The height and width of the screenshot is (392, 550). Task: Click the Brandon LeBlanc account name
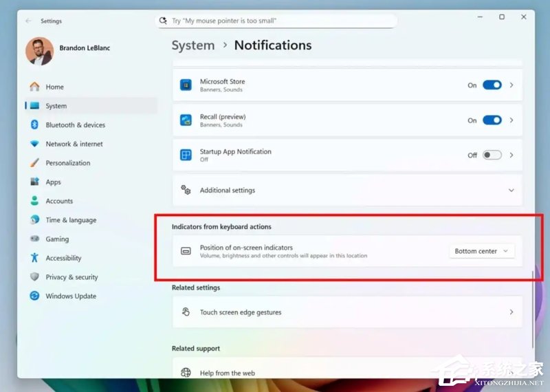click(85, 47)
